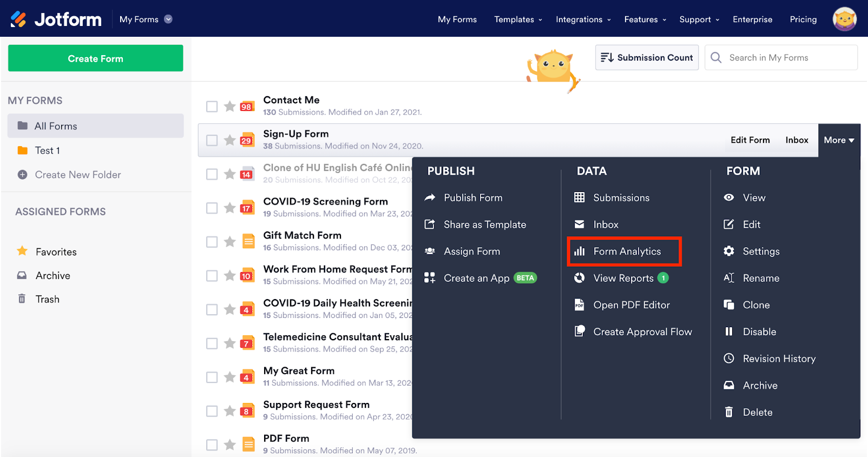Star the PDF Form

point(230,445)
